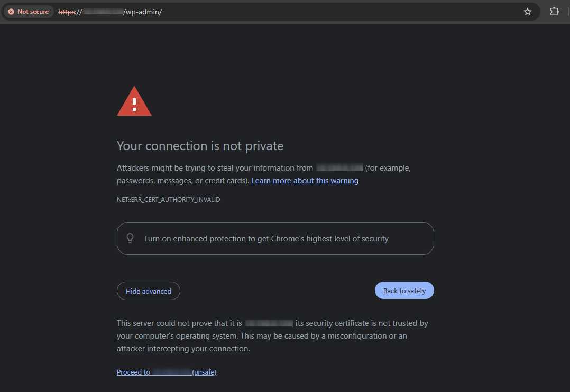Collapse details with Hide advanced
570x392 pixels.
pos(148,291)
